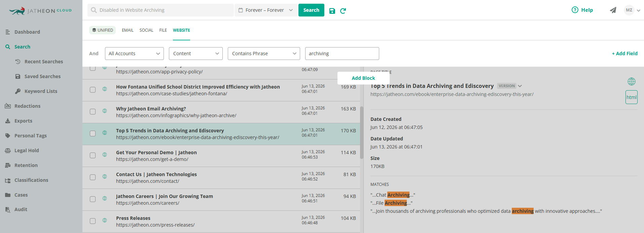Switch to the UNIFIED tab
Viewport: 644px width, 233px height.
click(102, 30)
